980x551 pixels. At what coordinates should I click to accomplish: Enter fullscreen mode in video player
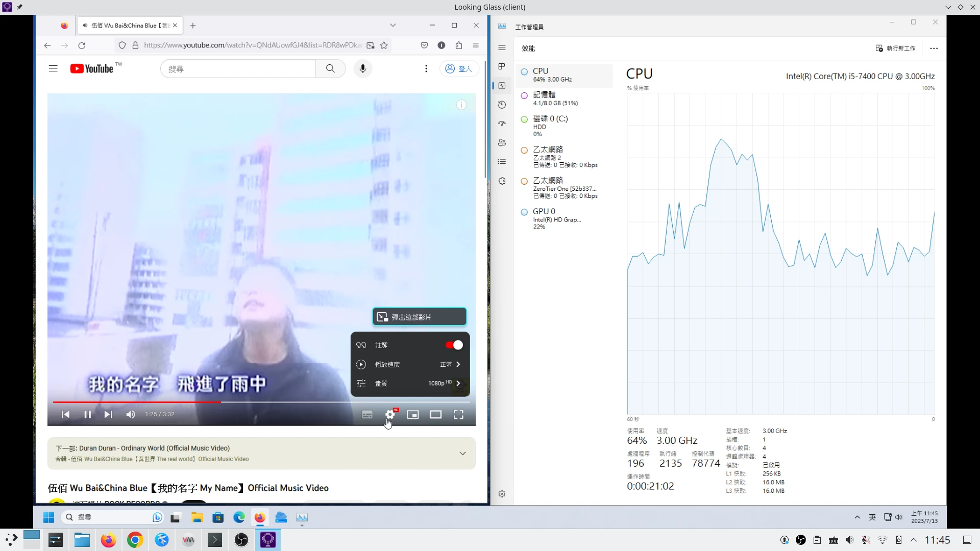pos(458,414)
